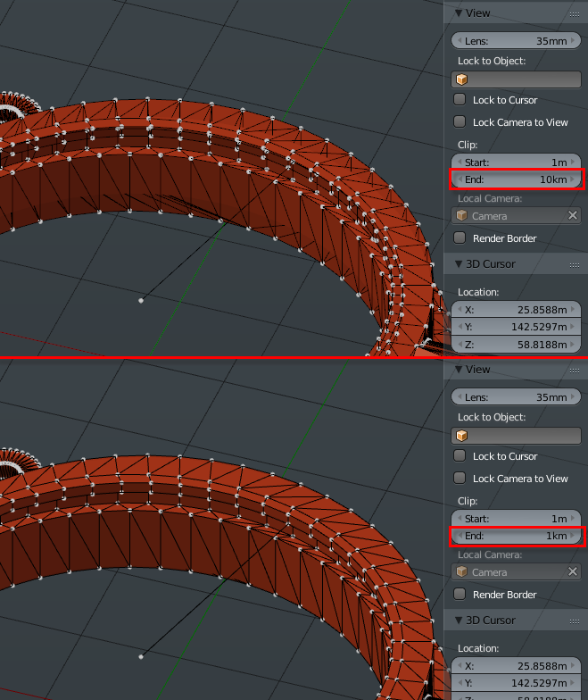Decrease lower Clip Start 1m with left arrow
This screenshot has width=588, height=700.
pyautogui.click(x=460, y=518)
